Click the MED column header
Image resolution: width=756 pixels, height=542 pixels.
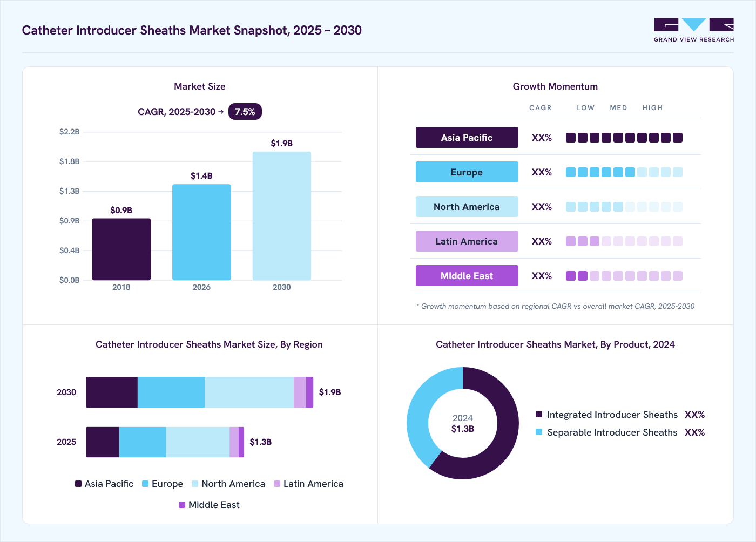pos(618,108)
